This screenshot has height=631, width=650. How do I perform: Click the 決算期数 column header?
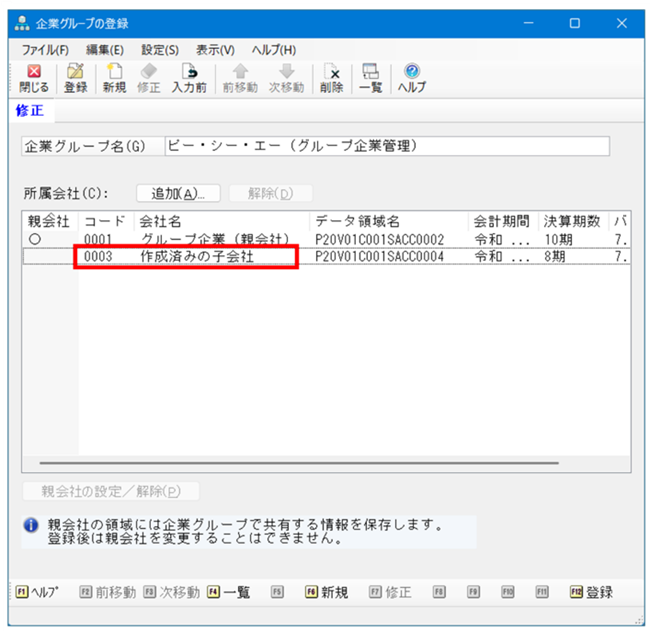coord(573,221)
